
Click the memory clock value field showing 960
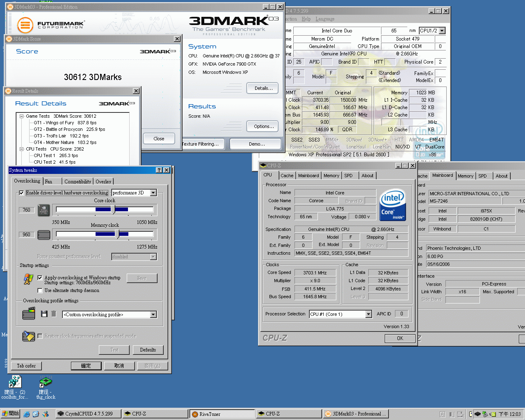(x=27, y=235)
